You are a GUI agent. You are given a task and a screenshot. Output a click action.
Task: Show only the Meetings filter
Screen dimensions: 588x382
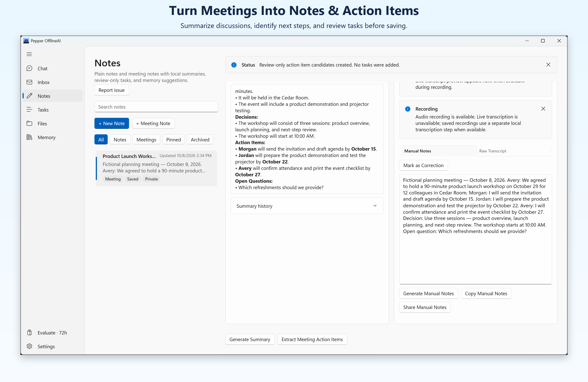tap(146, 140)
